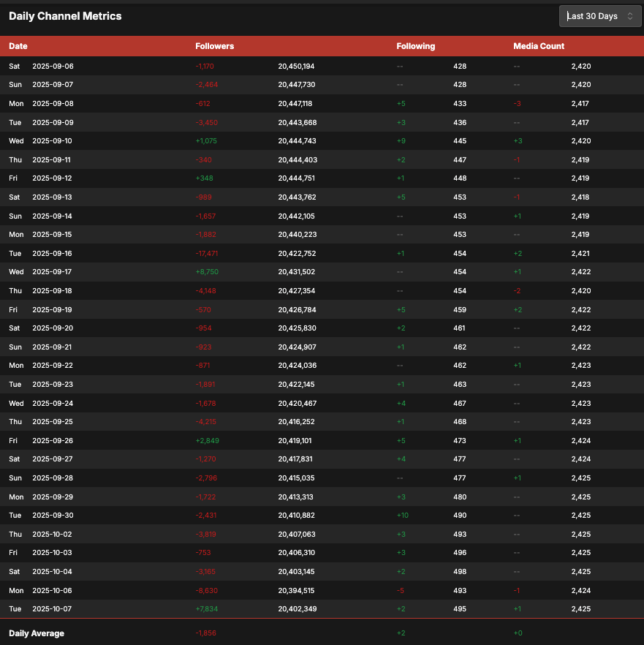Screen dimensions: 644x645
Task: Click the -8,630 follower change value
Action: (206, 590)
